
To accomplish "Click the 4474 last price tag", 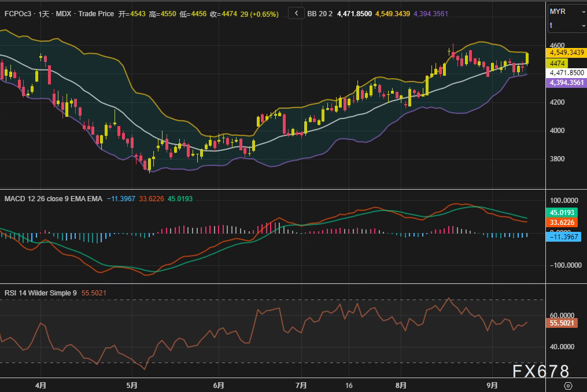I will (x=558, y=62).
